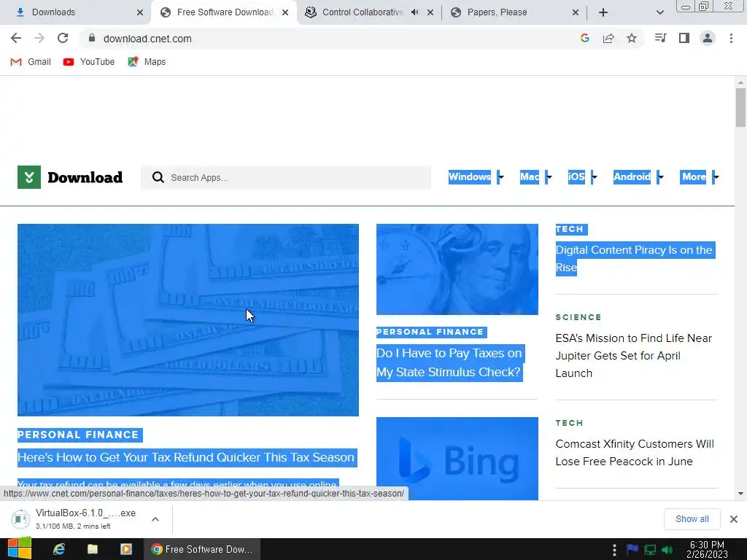Open the Android category menu
This screenshot has width=747, height=560.
[632, 176]
